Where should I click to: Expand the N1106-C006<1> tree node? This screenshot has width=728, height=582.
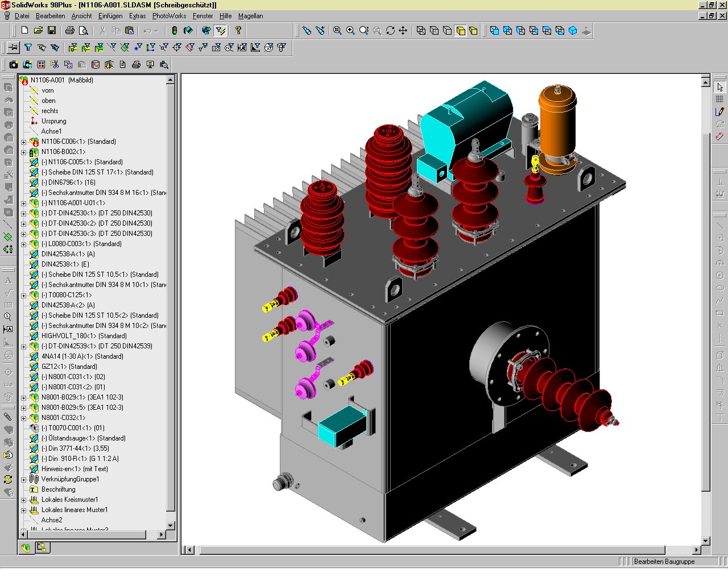pyautogui.click(x=24, y=142)
